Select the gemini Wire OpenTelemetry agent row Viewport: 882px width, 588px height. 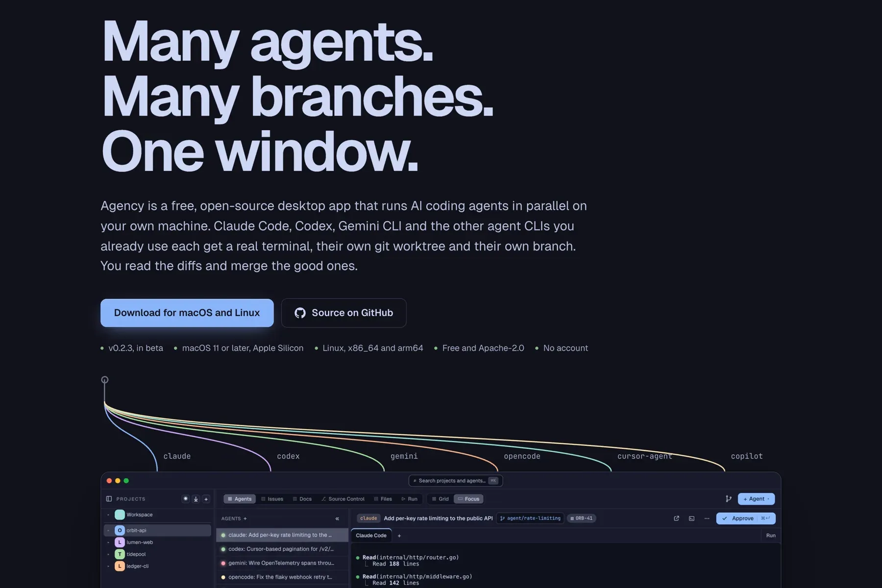282,563
